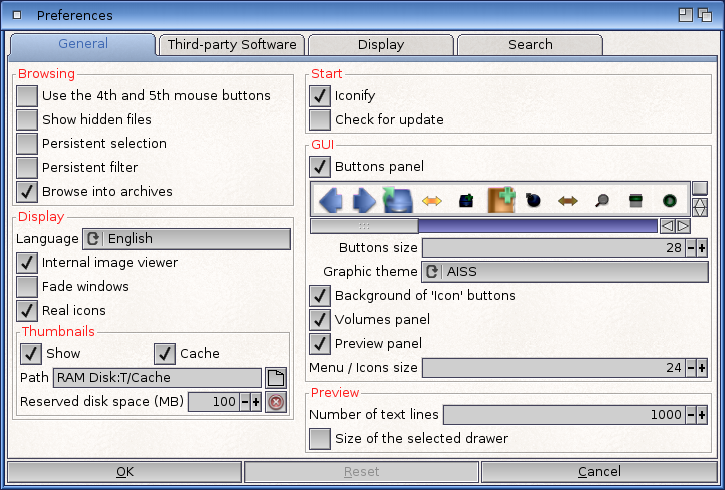
Task: Enable Show hidden files checkbox
Action: click(27, 120)
